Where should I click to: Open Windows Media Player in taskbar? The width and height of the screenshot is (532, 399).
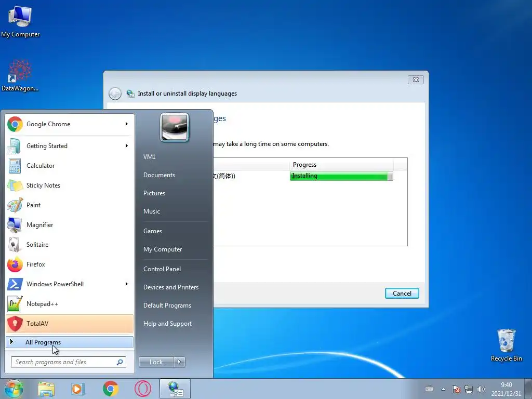point(78,389)
